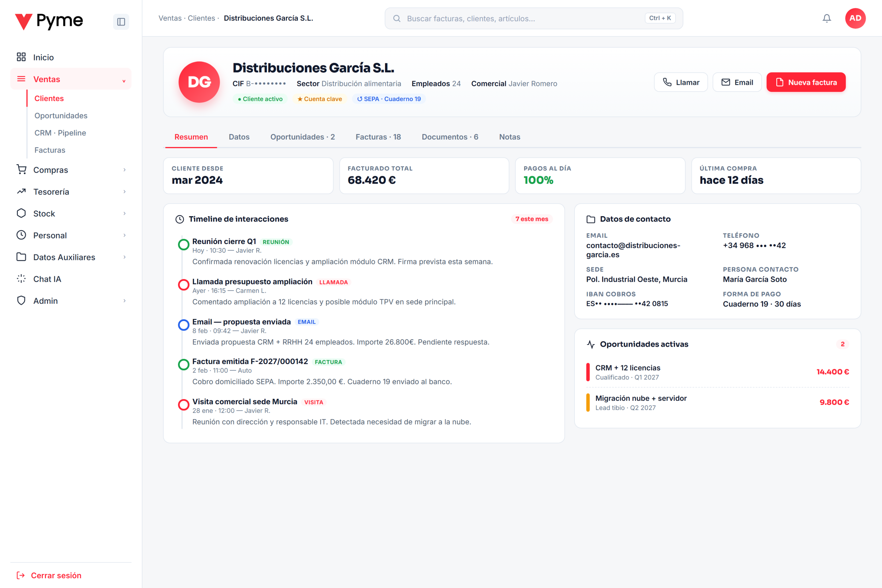Click the Pyme logo

point(49,21)
